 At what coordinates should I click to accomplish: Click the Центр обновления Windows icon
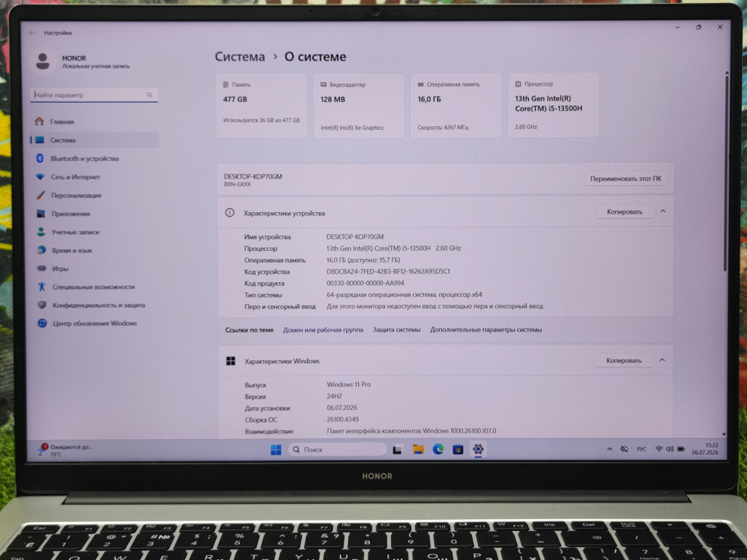tap(43, 323)
